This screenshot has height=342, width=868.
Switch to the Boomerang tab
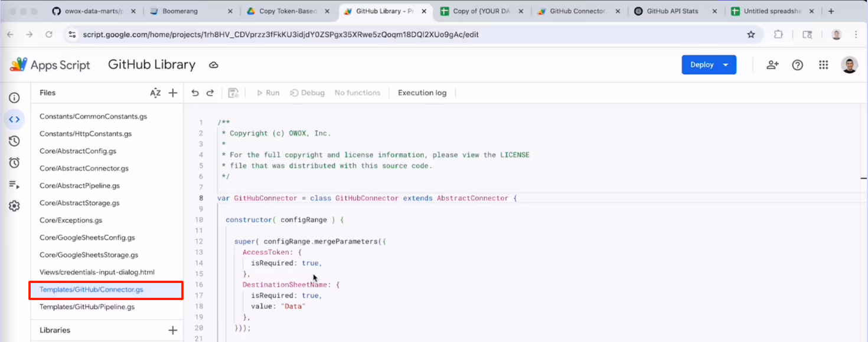190,11
